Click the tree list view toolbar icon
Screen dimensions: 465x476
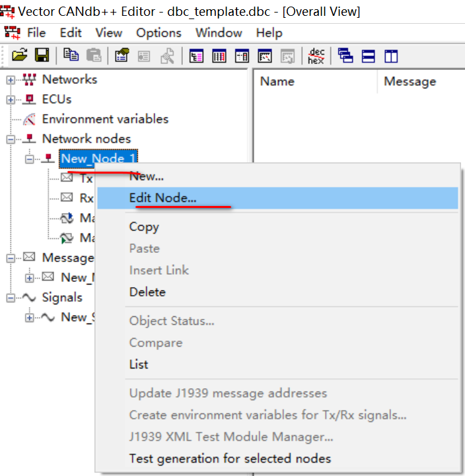tap(196, 56)
